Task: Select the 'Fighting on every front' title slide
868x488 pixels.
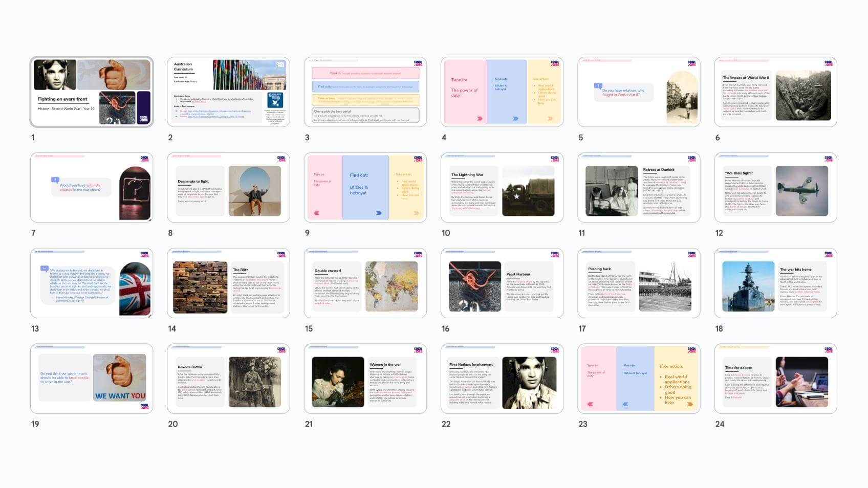Action: pyautogui.click(x=92, y=92)
